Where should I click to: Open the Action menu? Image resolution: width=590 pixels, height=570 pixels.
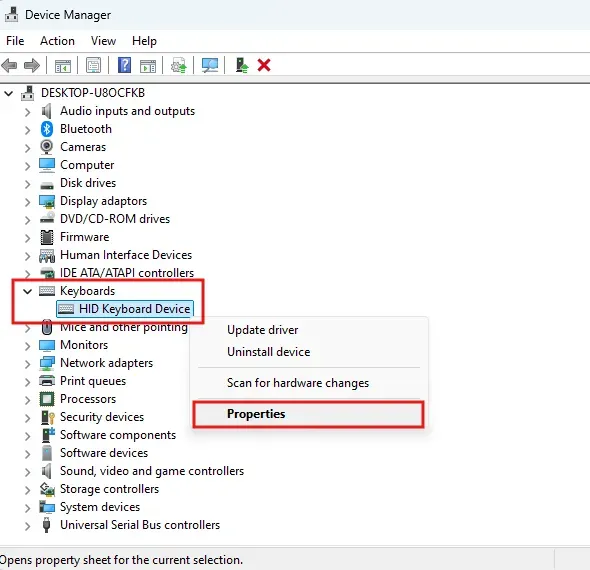pos(57,41)
